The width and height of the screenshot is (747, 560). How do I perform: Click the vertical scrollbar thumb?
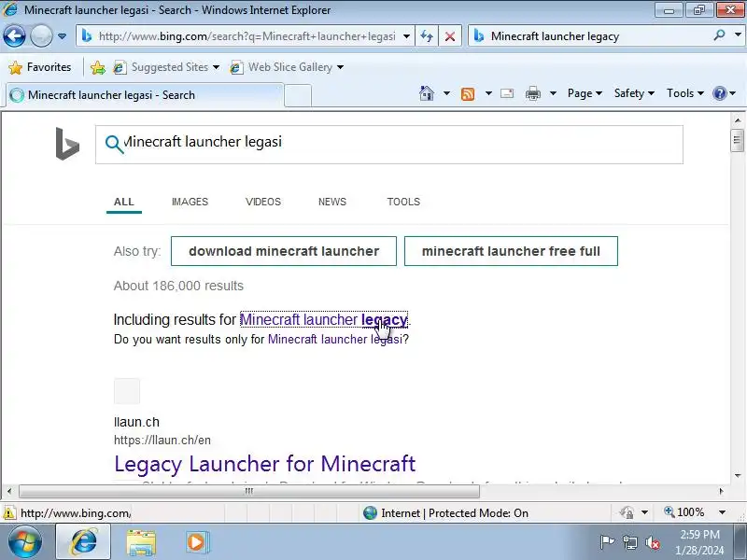pos(737,140)
